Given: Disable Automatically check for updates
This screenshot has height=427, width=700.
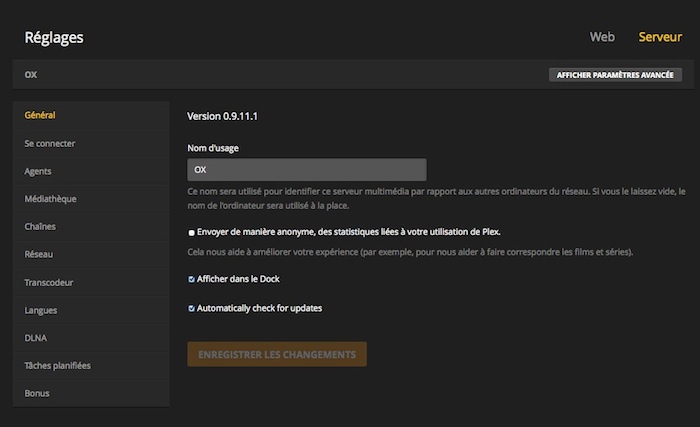Looking at the screenshot, I should [191, 308].
